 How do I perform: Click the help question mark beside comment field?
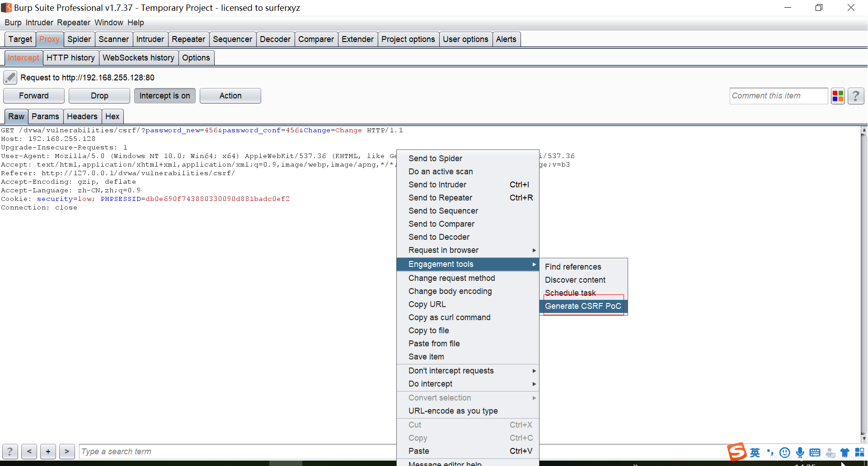(856, 96)
